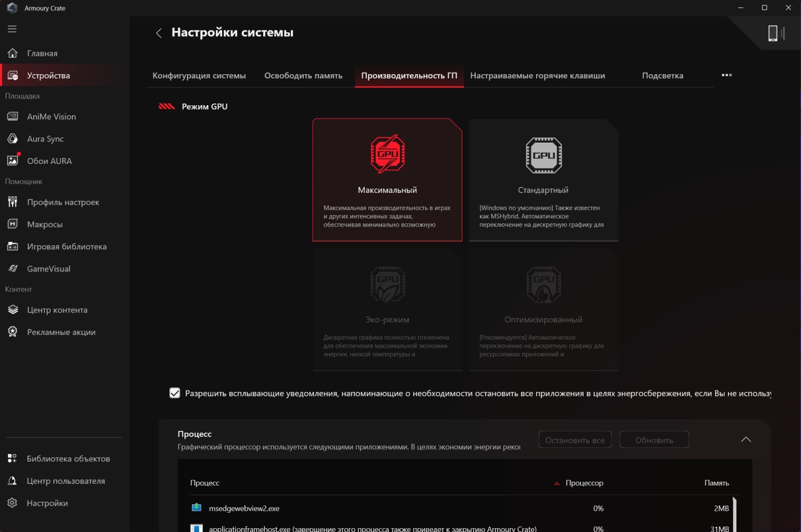Click the Процесс column header in table
Screen dimensions: 801x532
[x=205, y=483]
